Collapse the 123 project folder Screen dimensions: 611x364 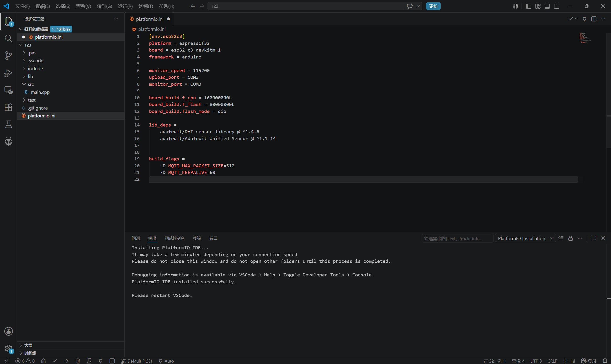click(x=21, y=45)
